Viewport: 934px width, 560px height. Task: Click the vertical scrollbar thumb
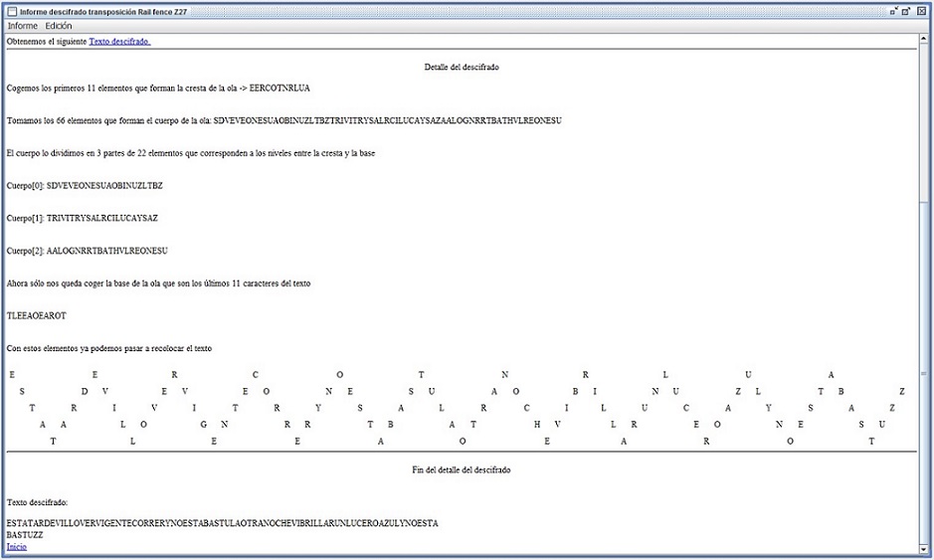(x=925, y=373)
